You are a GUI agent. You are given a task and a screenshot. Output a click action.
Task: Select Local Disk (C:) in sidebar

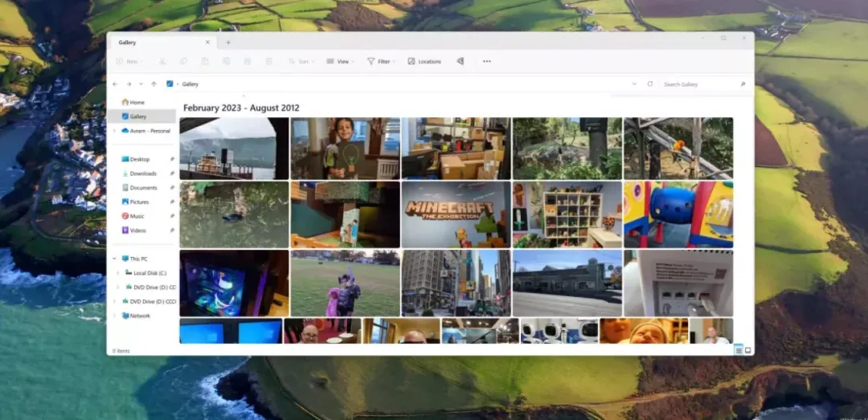click(145, 273)
